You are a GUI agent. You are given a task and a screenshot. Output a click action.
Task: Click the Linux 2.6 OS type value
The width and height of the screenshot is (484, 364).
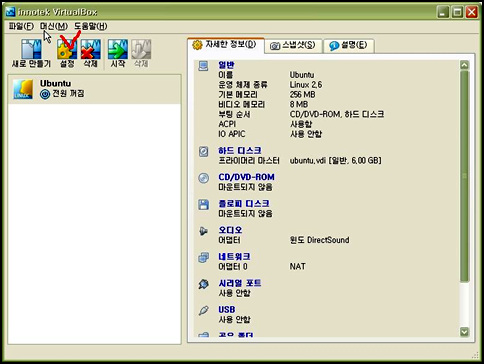306,85
